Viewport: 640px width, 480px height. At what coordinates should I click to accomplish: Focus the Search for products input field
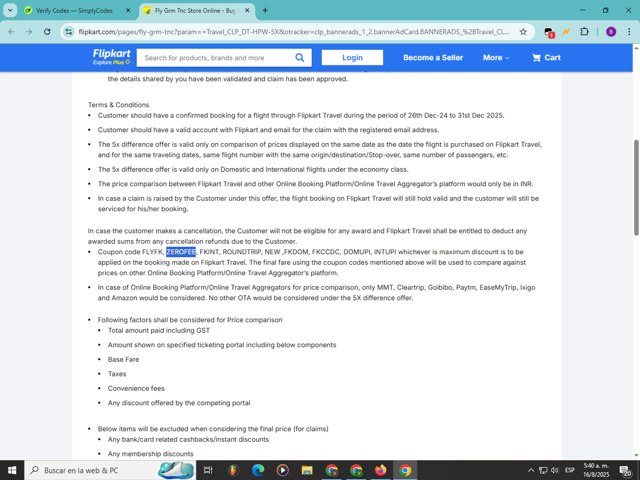[216, 58]
